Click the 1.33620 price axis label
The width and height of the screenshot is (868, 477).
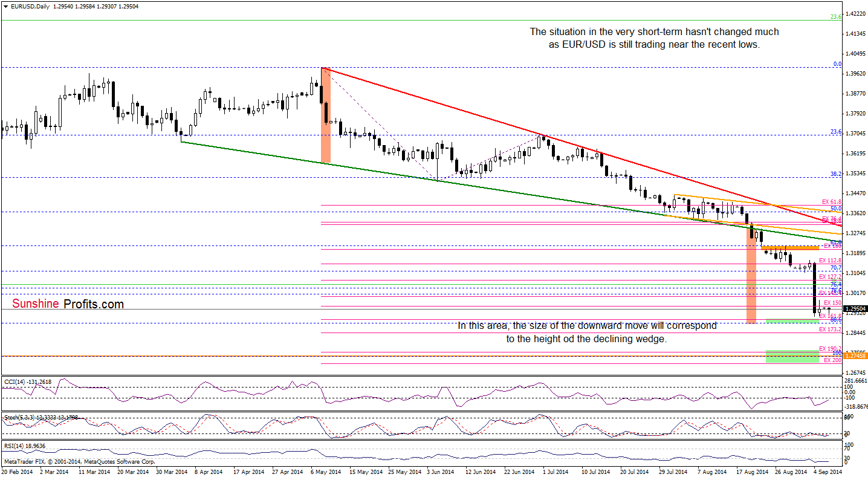(x=855, y=213)
